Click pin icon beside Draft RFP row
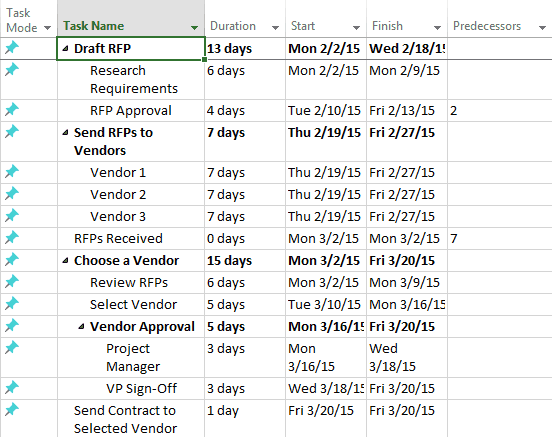552x437 pixels. pyautogui.click(x=12, y=47)
